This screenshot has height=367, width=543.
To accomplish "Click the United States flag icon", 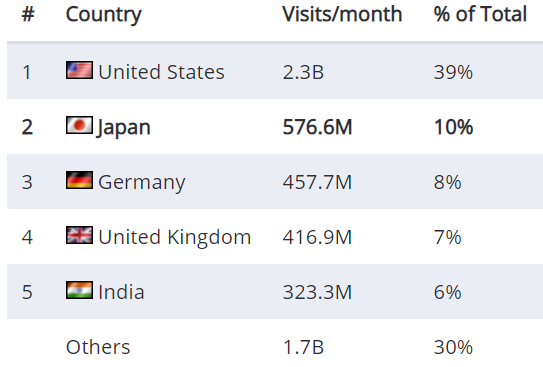I will point(79,70).
